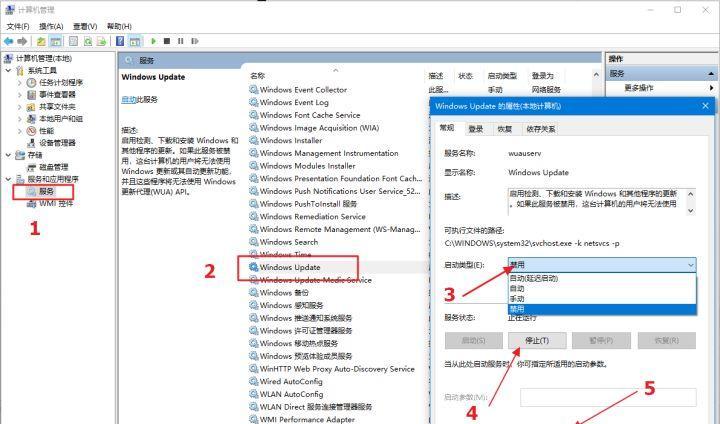This screenshot has height=424, width=720.
Task: Click the 停止(T) button
Action: coord(537,340)
